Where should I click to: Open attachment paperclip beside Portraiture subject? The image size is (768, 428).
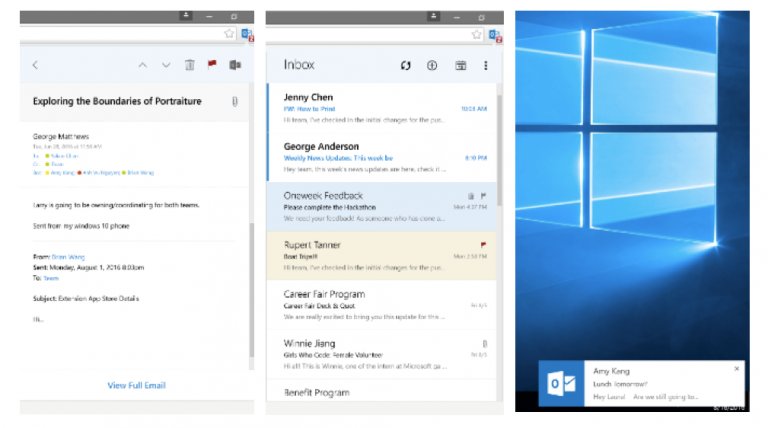click(235, 101)
